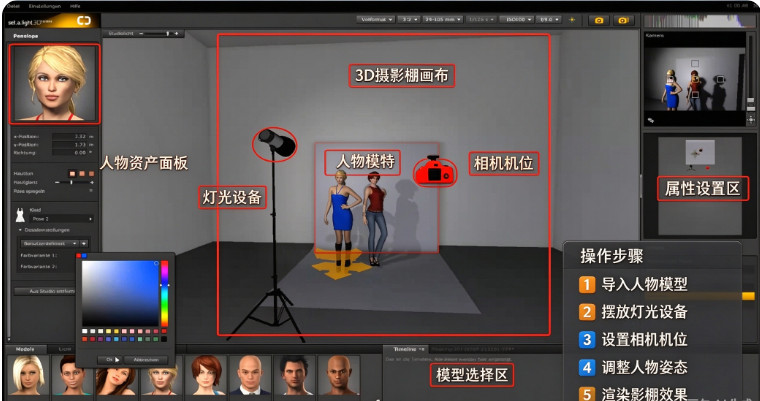
Task: Click the small icon below the Kamera preview
Action: (650, 121)
